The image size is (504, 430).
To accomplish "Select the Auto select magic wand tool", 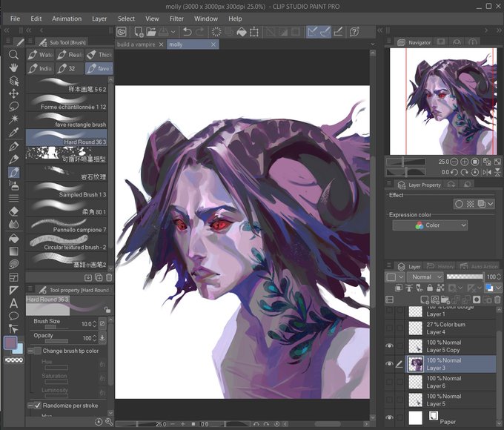I will tap(13, 119).
